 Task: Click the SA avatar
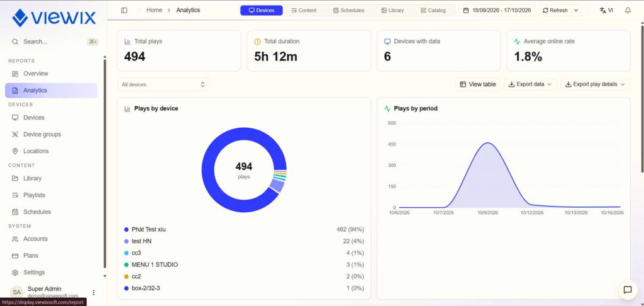click(x=17, y=292)
